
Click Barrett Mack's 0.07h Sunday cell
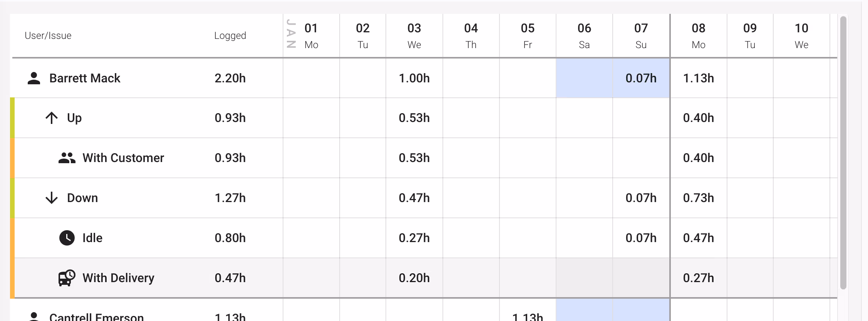tap(641, 78)
